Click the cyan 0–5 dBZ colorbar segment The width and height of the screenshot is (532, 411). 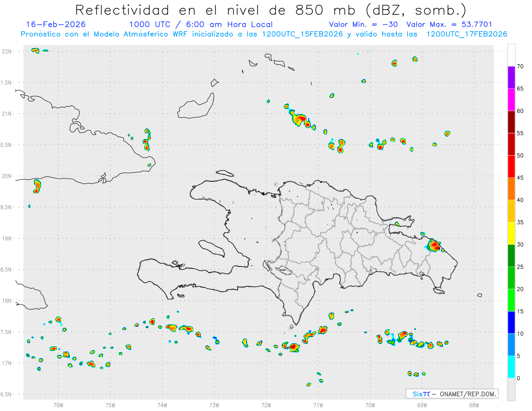click(511, 367)
